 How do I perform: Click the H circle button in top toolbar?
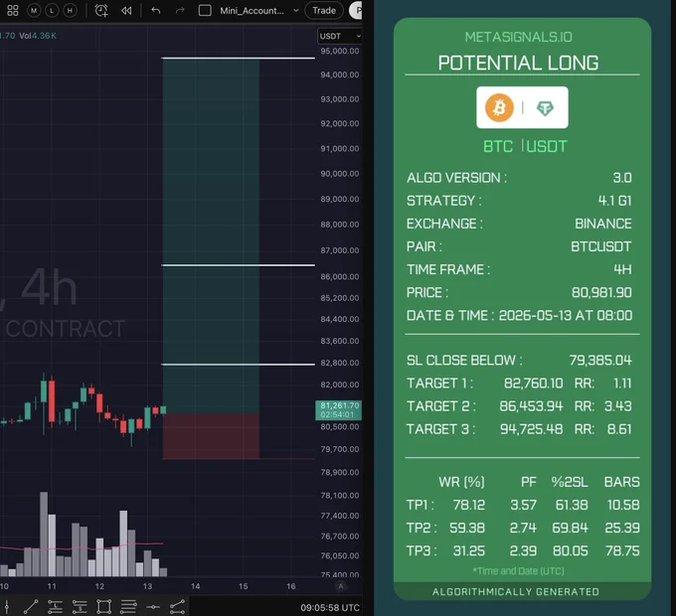click(x=70, y=10)
